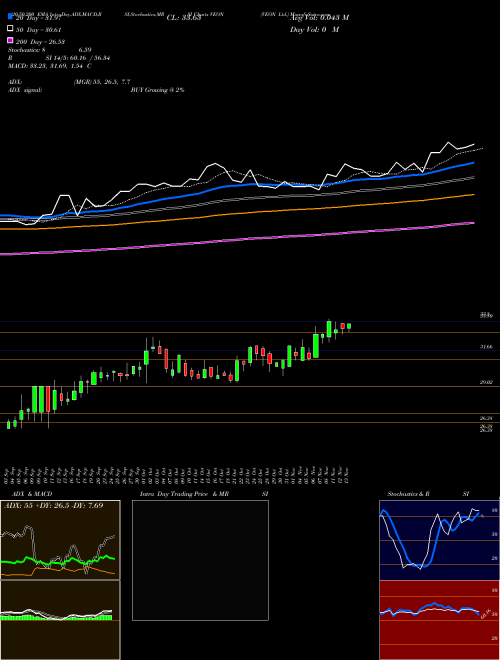Select the '200 Day = 26.53' legend text
The width and height of the screenshot is (500, 660).
40,42
